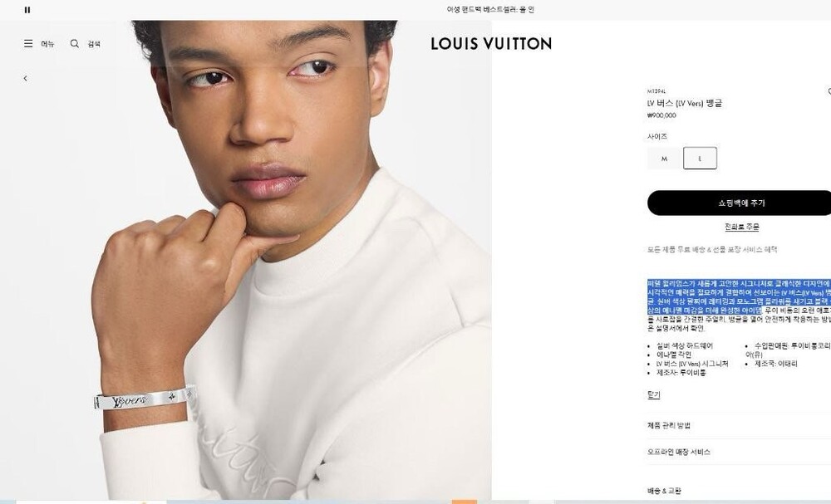Collapse description with 닫기 link
This screenshot has height=504, width=831.
coord(653,395)
